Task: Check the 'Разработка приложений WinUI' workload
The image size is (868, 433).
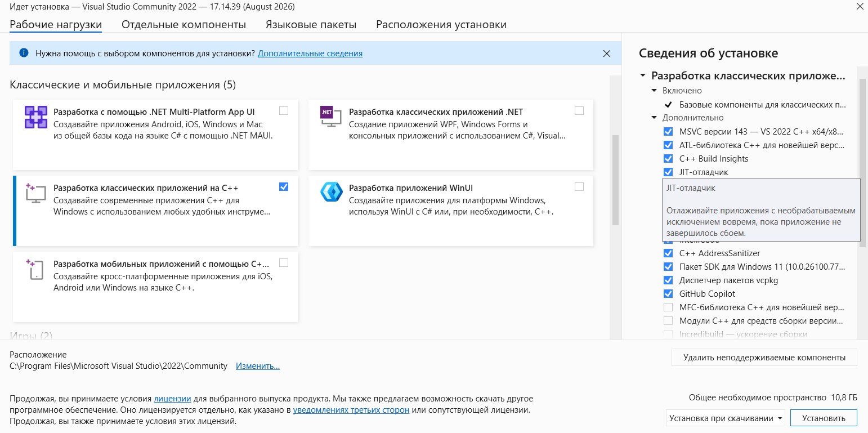Action: click(x=579, y=187)
